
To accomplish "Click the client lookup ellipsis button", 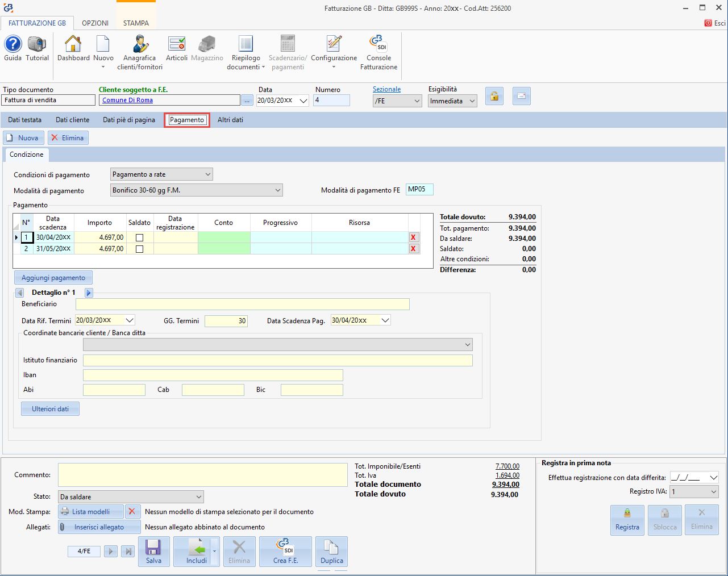I will 247,100.
